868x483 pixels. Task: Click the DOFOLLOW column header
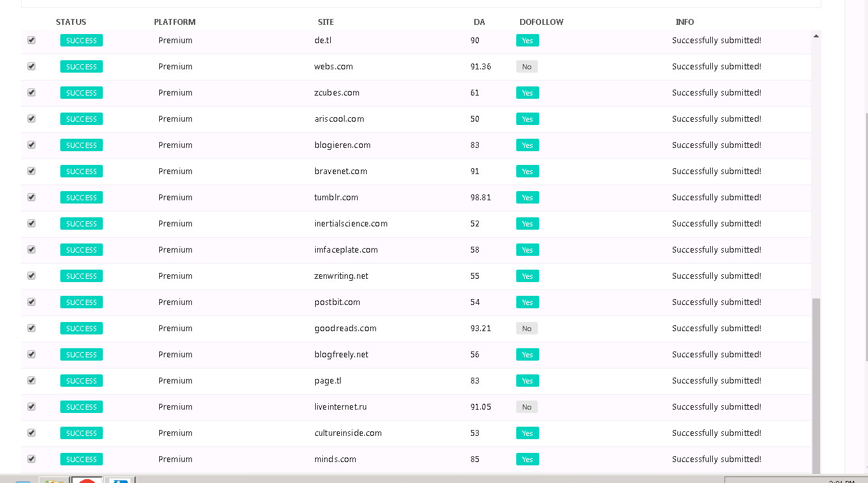pyautogui.click(x=541, y=22)
